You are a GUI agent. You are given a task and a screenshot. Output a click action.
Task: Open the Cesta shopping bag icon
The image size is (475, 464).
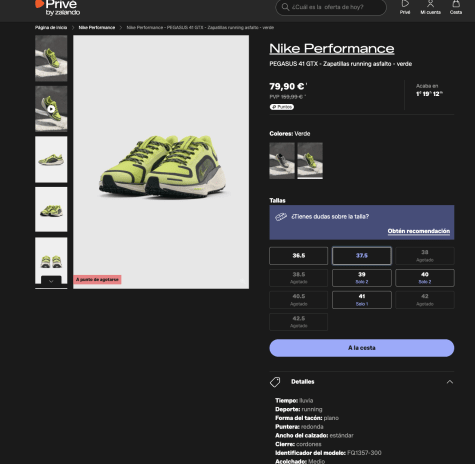coord(456,7)
